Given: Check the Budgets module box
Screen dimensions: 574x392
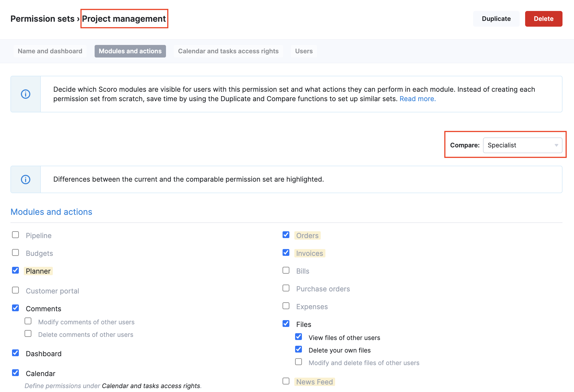Looking at the screenshot, I should point(15,253).
